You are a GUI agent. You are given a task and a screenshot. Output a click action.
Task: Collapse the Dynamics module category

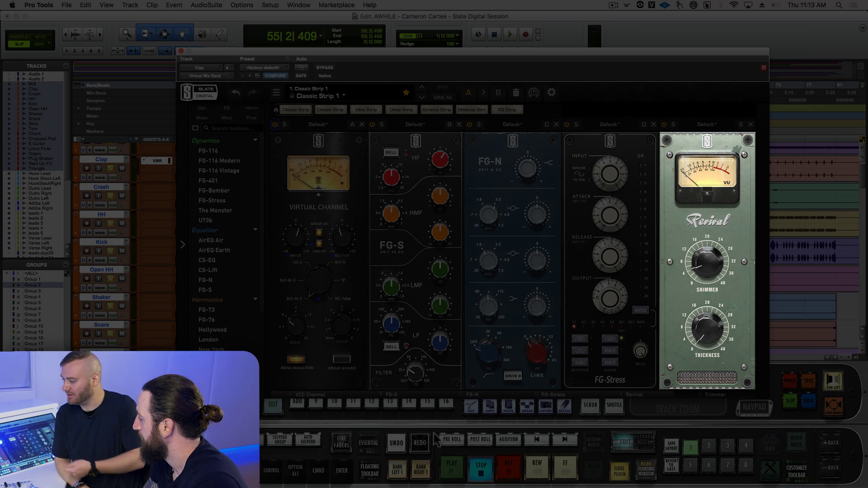[x=255, y=141]
